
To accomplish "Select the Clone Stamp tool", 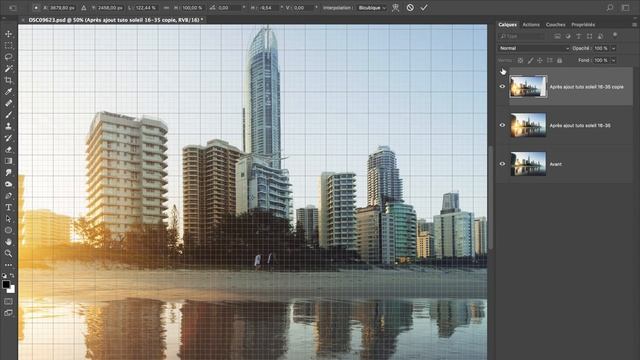I will pos(9,126).
